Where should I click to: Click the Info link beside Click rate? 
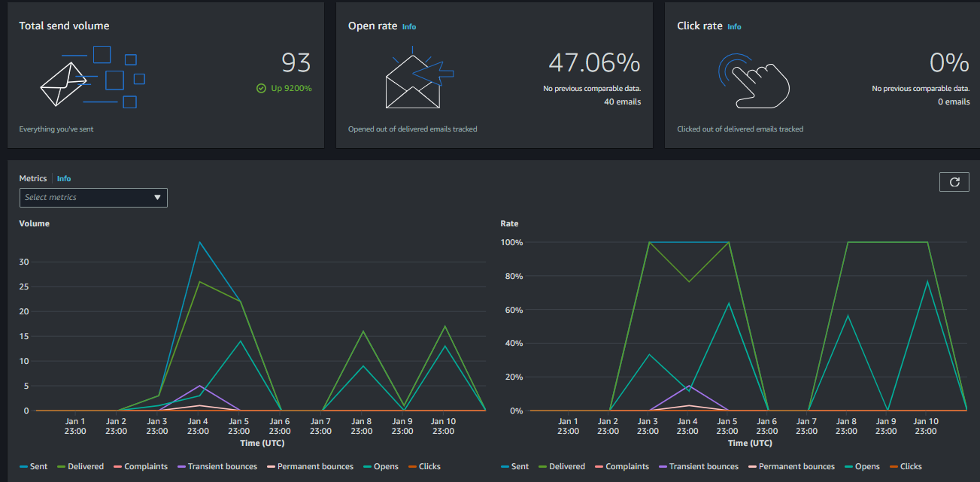(734, 26)
